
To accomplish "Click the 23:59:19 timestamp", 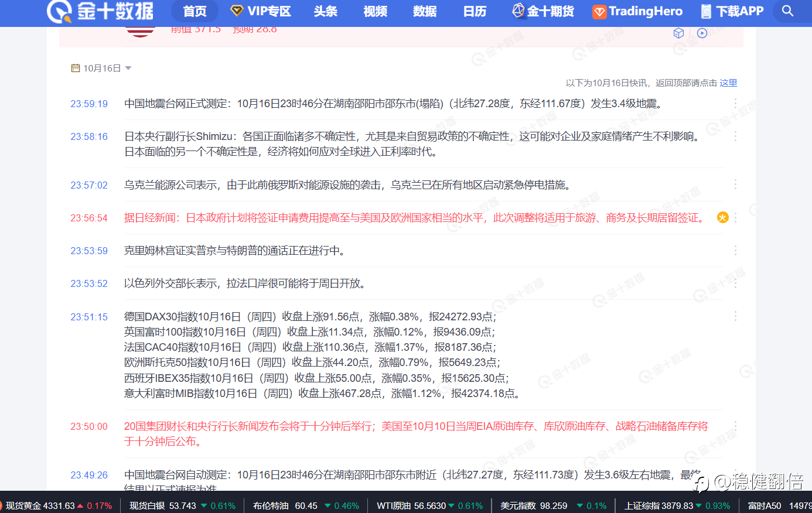I will point(89,104).
